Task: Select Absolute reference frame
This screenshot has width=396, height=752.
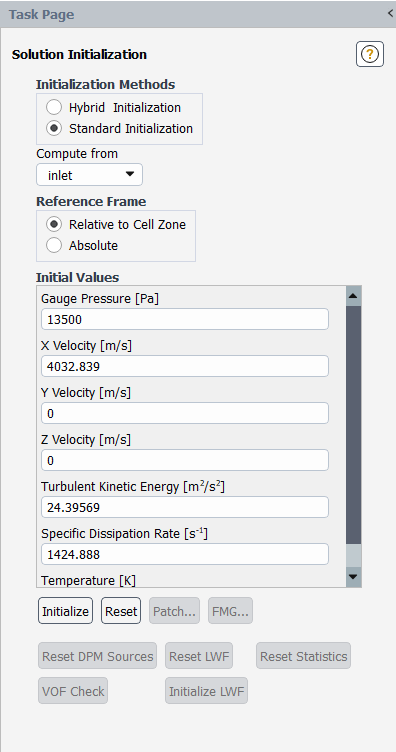Action: click(x=54, y=246)
